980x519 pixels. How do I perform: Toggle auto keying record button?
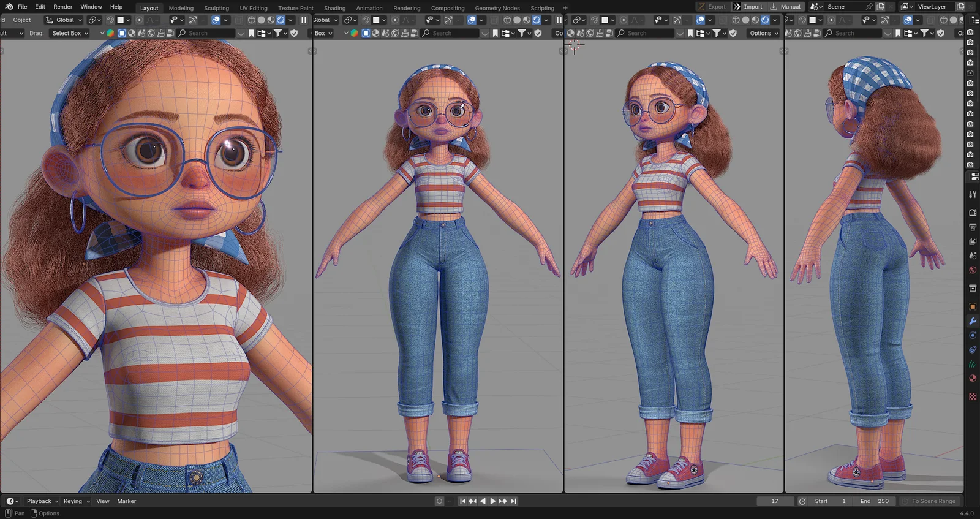pyautogui.click(x=439, y=501)
